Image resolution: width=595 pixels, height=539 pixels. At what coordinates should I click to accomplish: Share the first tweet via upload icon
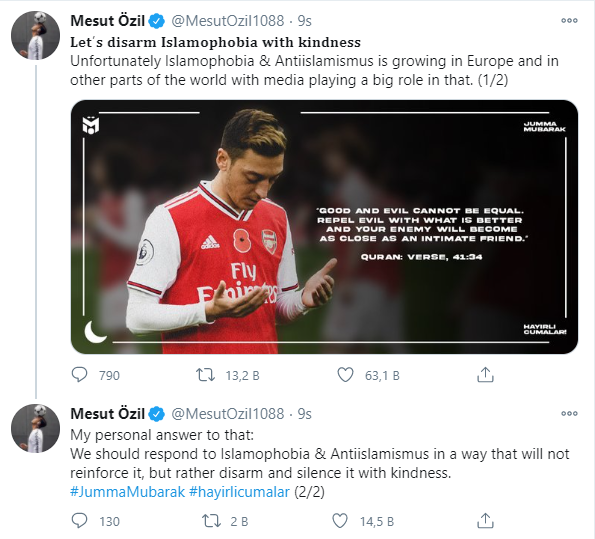[x=485, y=374]
